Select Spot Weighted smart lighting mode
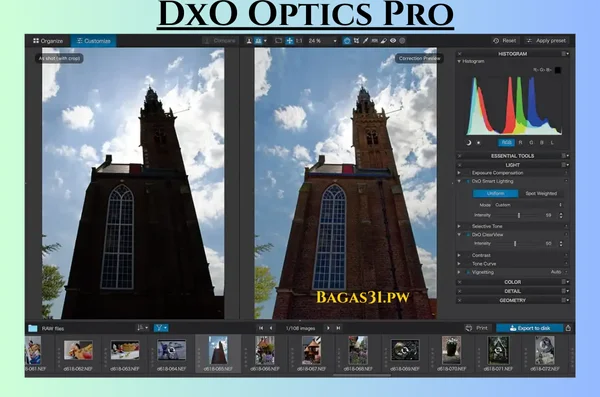 [x=541, y=194]
